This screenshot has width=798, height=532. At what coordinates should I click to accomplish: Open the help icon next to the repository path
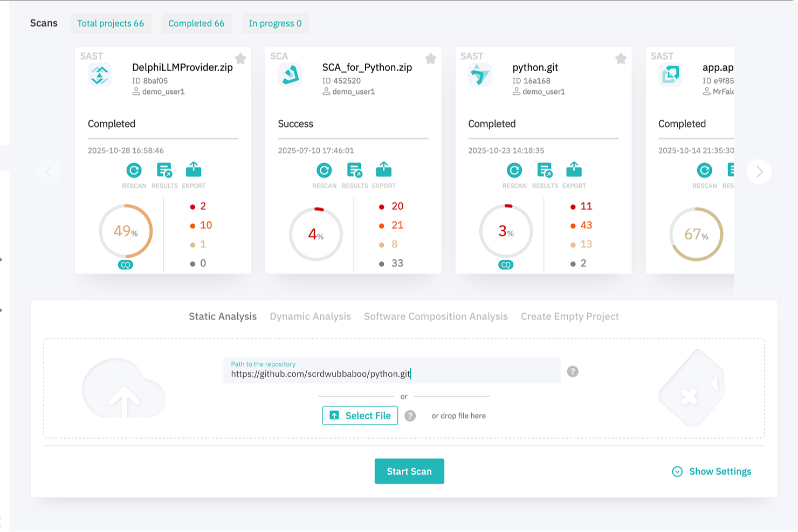coord(573,371)
